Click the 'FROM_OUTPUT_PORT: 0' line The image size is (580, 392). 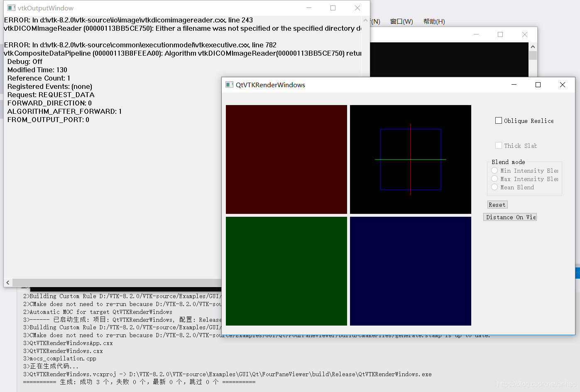48,120
